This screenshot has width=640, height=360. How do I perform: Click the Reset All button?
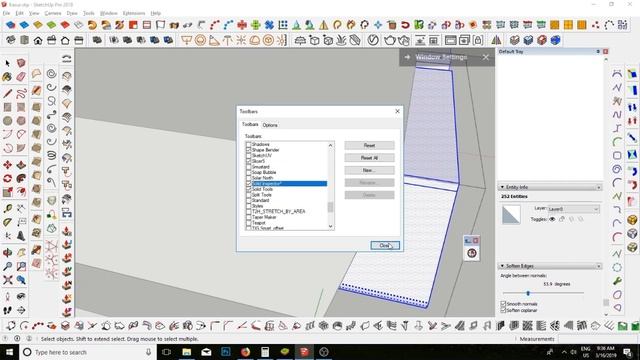369,158
